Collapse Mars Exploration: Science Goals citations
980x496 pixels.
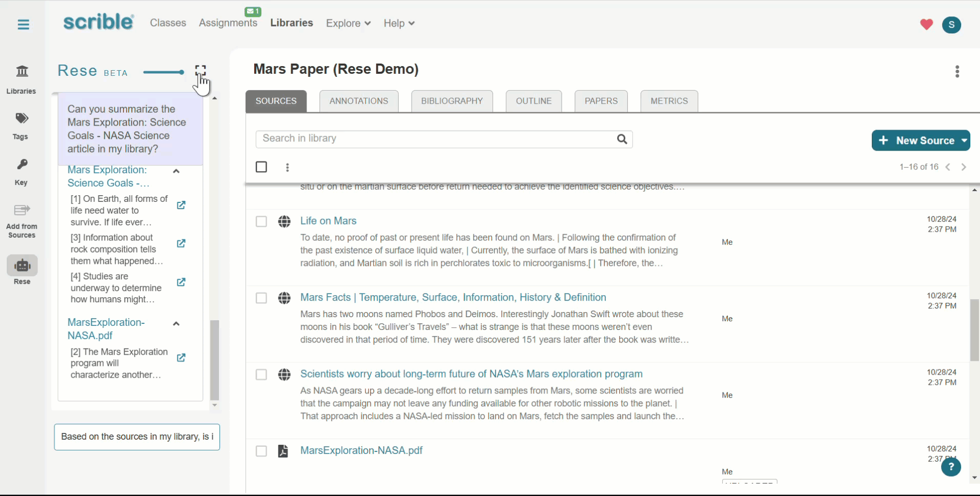click(x=176, y=171)
